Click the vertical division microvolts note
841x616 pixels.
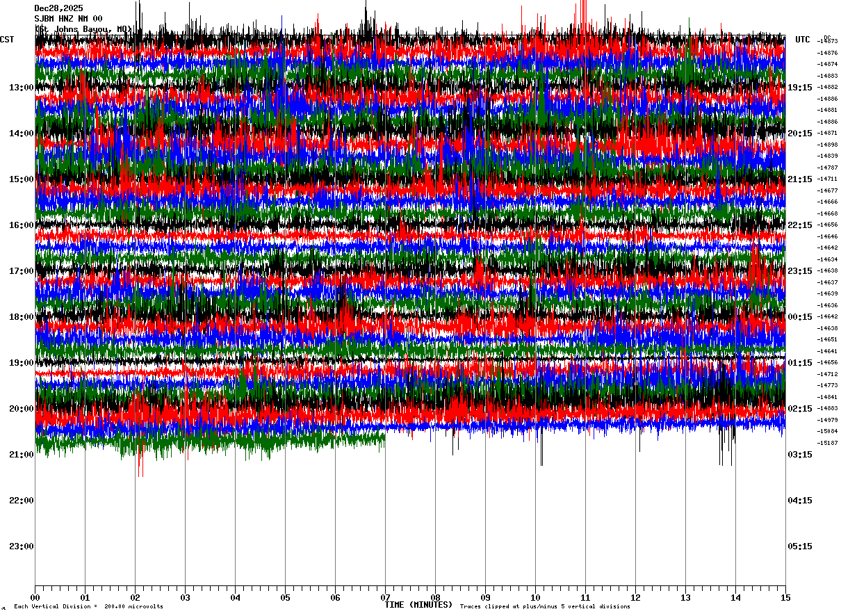coord(88,607)
